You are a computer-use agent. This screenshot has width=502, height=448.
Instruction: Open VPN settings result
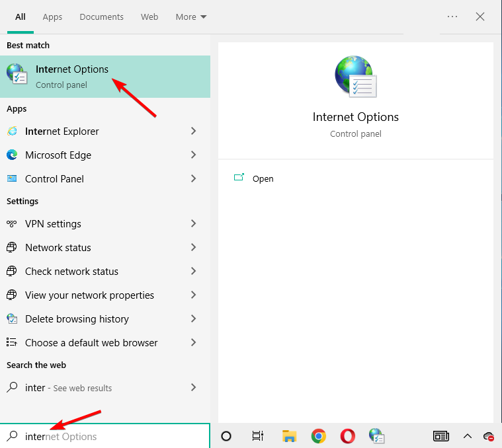[x=105, y=223]
